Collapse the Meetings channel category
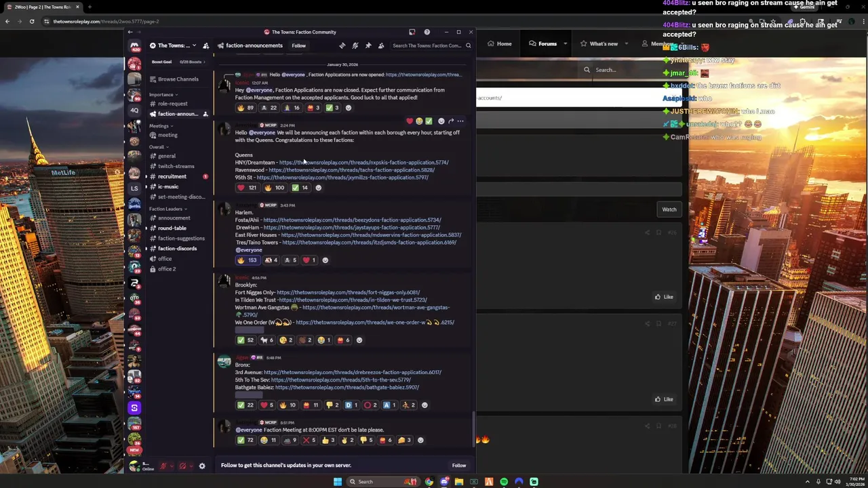868x488 pixels. (161, 126)
